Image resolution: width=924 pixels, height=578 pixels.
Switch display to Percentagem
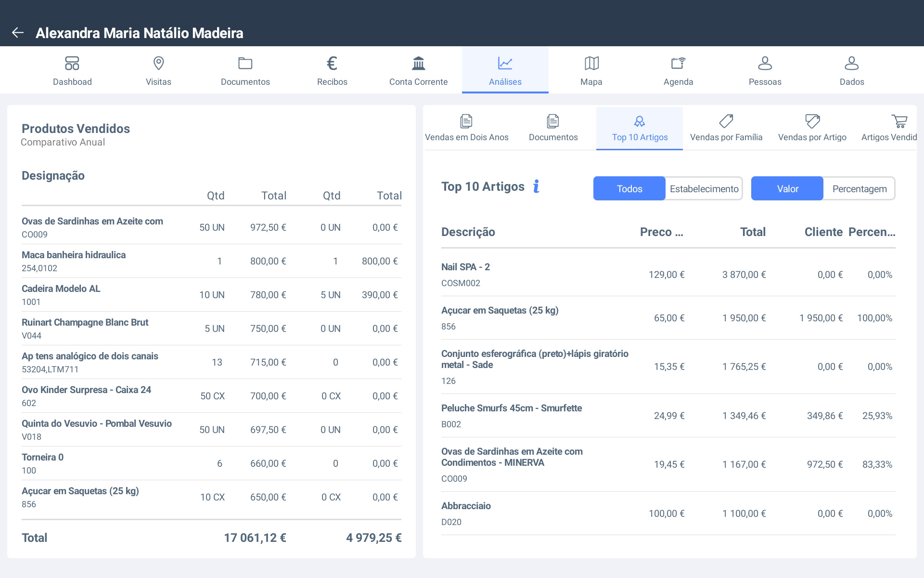coord(859,189)
